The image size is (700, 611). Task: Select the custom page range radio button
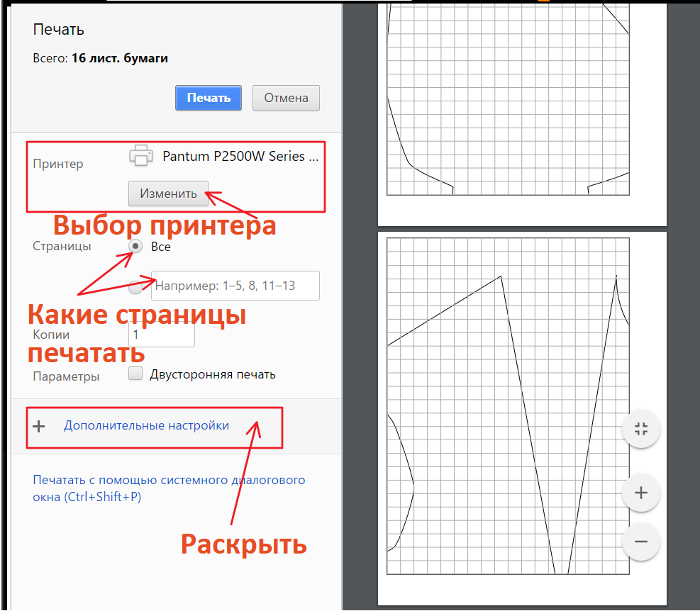tap(135, 287)
